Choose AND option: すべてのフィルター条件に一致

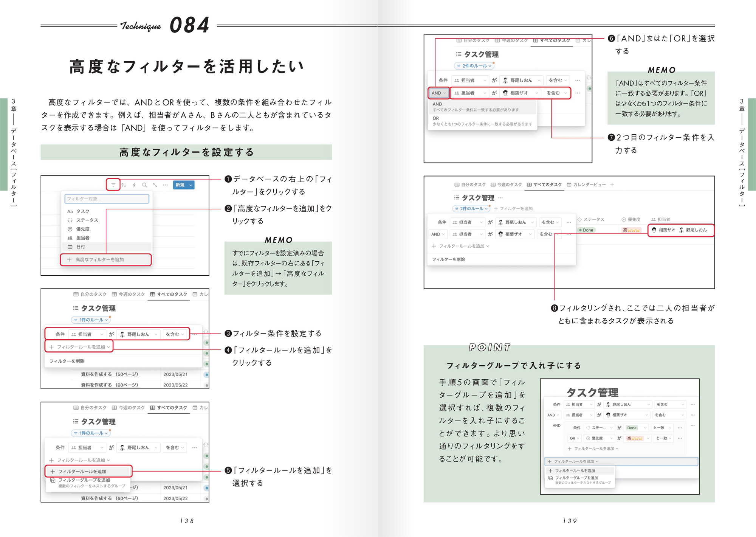pyautogui.click(x=482, y=107)
